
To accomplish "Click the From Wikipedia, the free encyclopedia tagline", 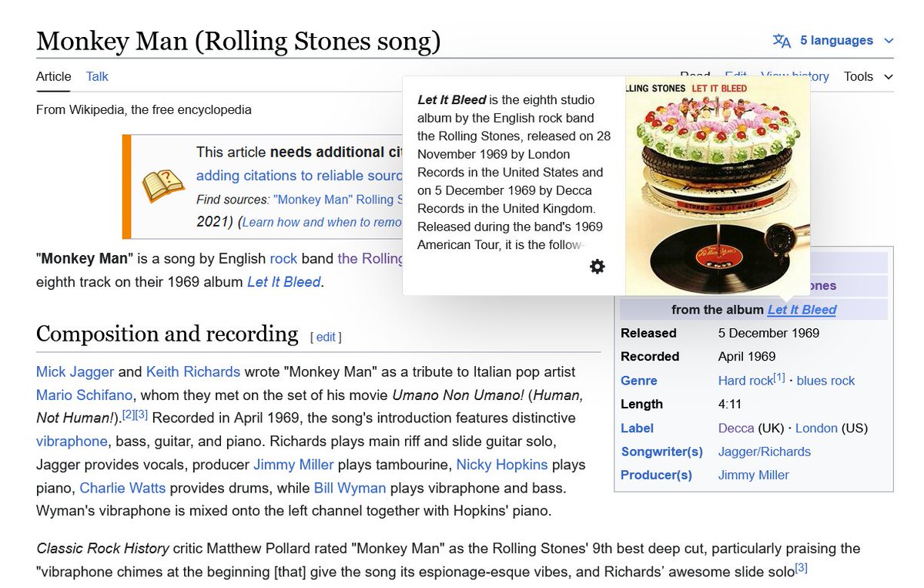I will 144,109.
